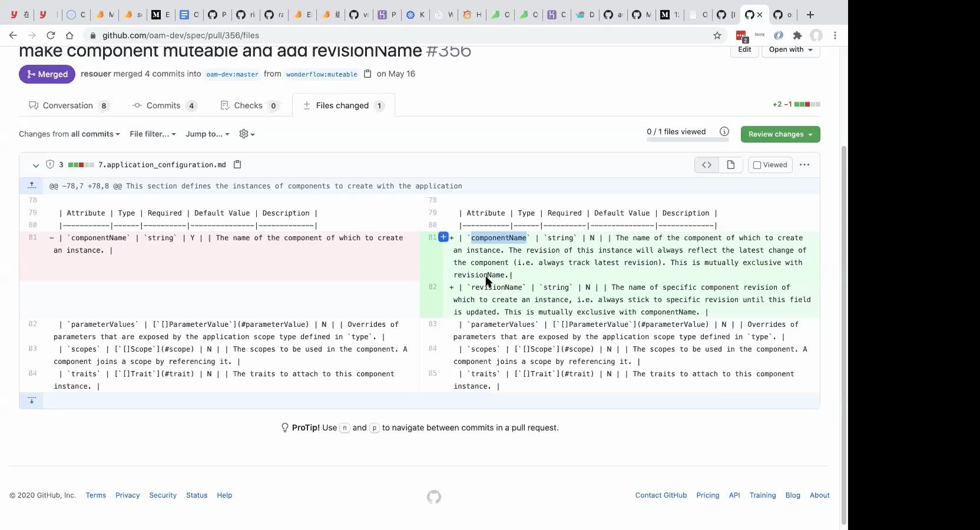Open the Review changes dropdown
The image size is (980, 530).
(780, 134)
